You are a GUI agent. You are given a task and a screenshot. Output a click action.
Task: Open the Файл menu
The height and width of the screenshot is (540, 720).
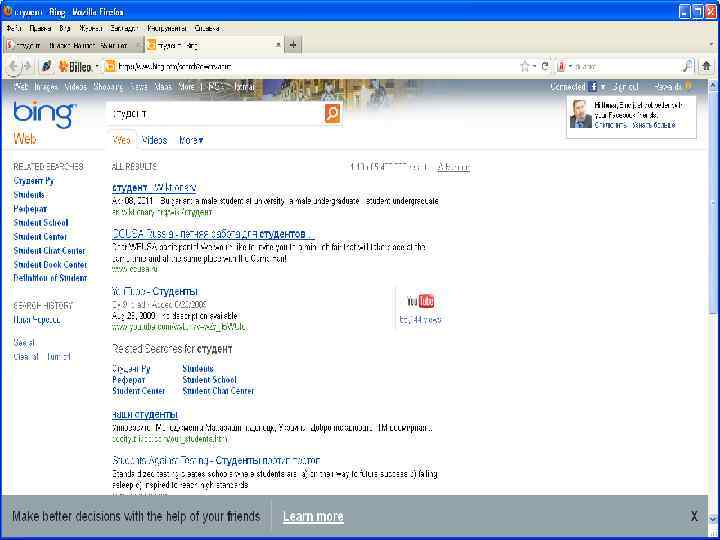(14, 28)
